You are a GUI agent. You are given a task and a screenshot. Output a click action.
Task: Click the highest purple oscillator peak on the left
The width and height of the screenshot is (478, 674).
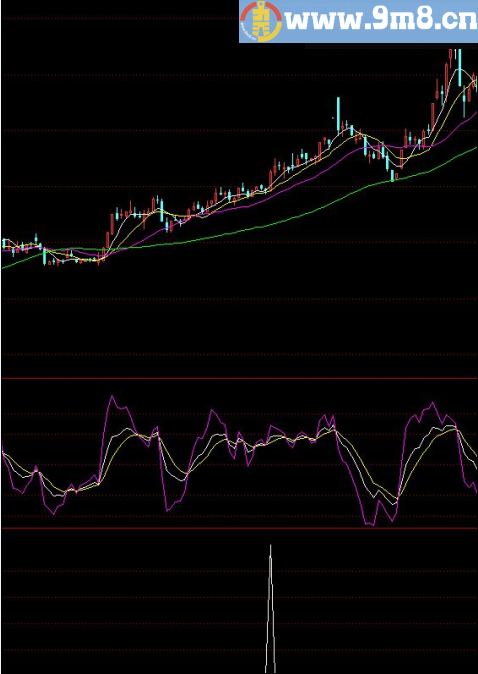click(112, 396)
